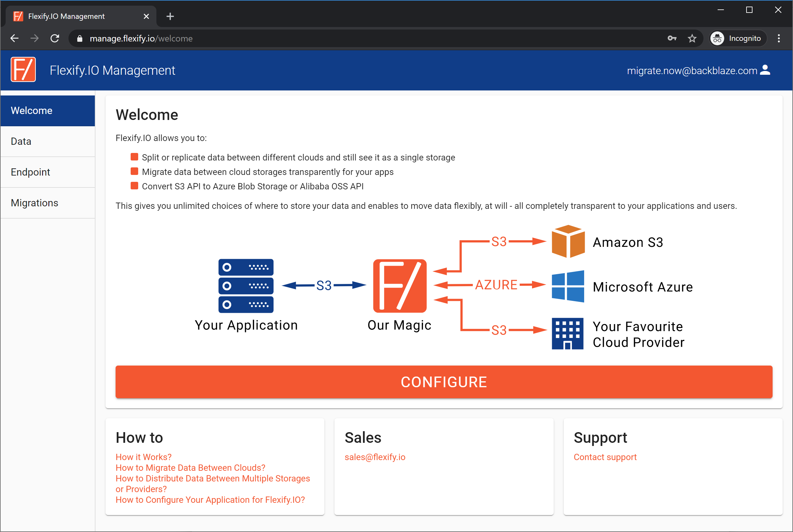Email sales@flexify.io link
793x532 pixels.
(x=375, y=457)
